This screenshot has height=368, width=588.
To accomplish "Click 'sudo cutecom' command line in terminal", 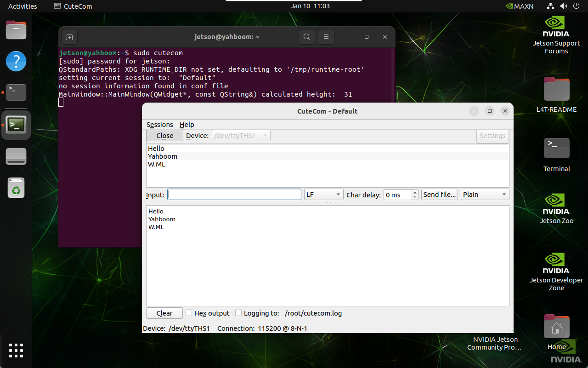I will coord(158,53).
